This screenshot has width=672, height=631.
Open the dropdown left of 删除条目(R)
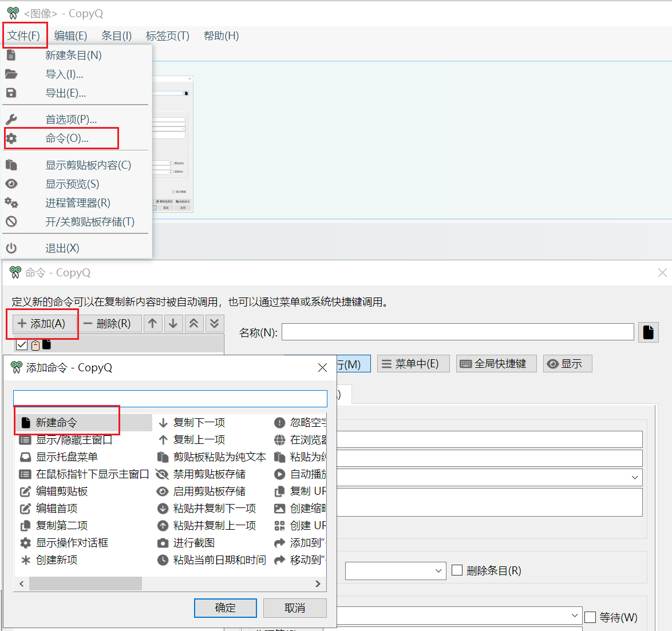pos(396,570)
